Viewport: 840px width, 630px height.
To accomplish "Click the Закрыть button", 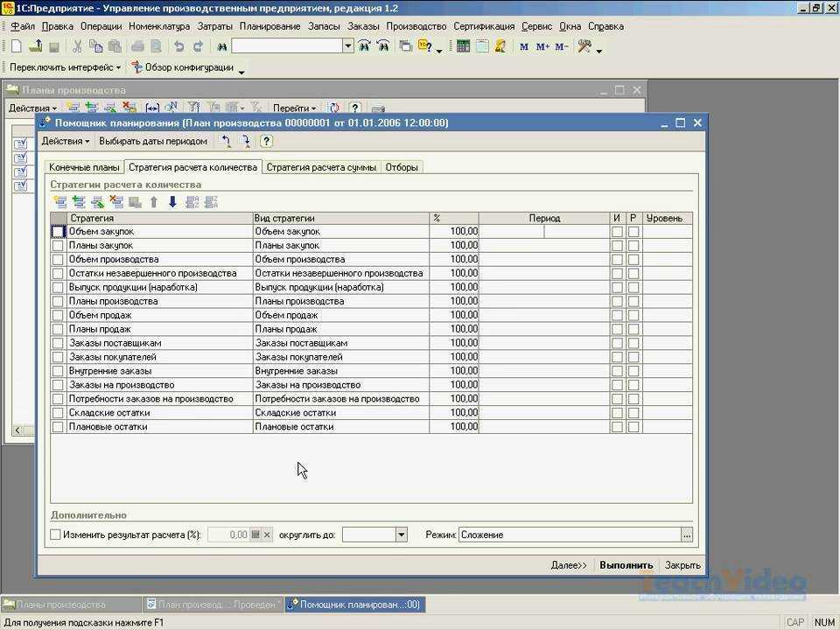I will point(682,565).
